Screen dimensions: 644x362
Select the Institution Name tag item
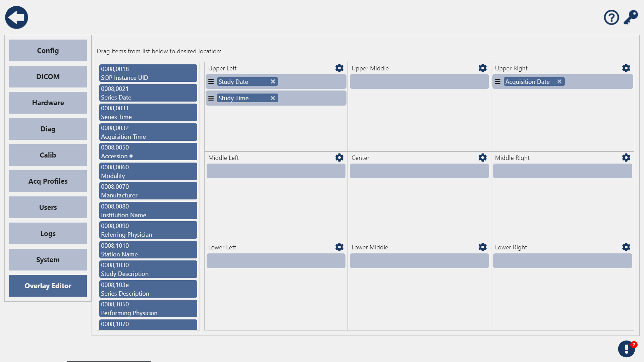(x=148, y=210)
